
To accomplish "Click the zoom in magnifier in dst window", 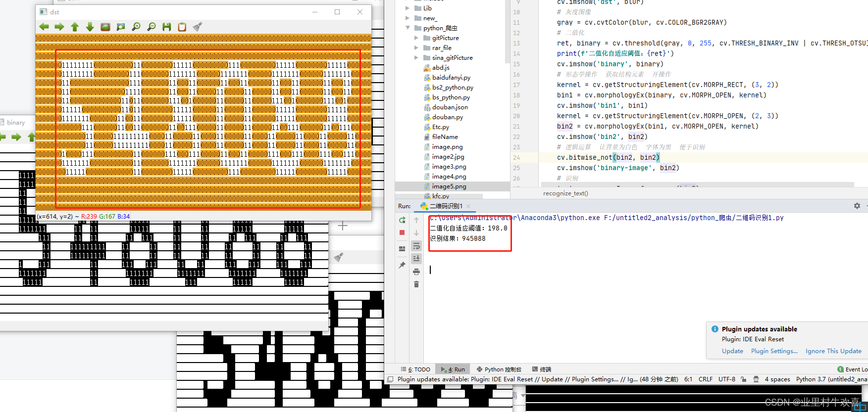I will click(136, 27).
